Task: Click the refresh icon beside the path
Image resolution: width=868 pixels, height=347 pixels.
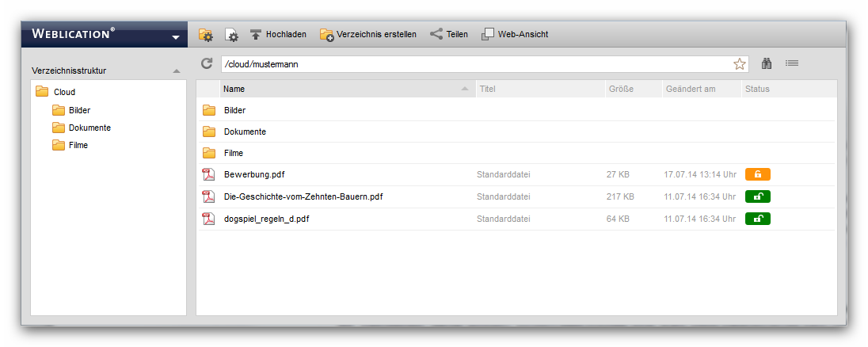Action: click(207, 63)
